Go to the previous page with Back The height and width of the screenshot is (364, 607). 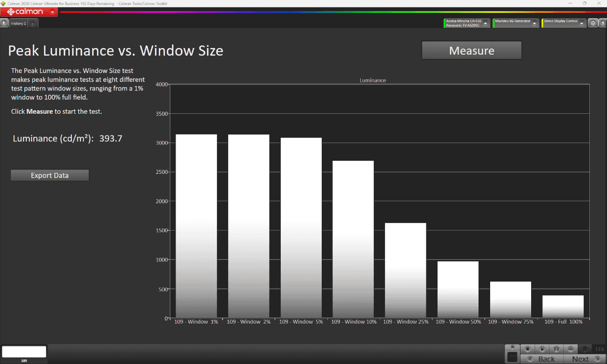542,359
